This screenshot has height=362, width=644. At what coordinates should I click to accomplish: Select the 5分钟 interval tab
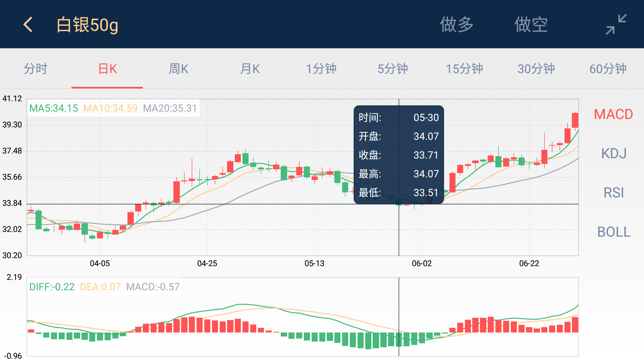click(x=393, y=69)
